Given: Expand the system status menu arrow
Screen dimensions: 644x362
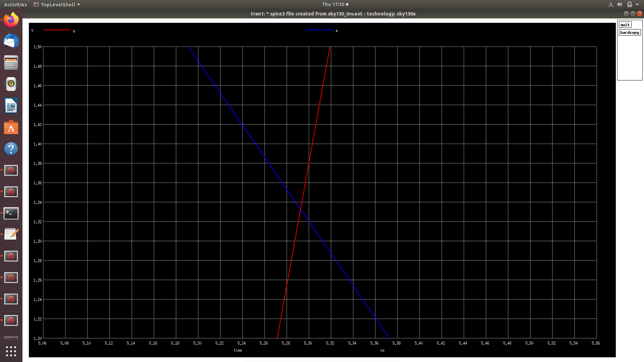Looking at the screenshot, I should tap(637, 4).
